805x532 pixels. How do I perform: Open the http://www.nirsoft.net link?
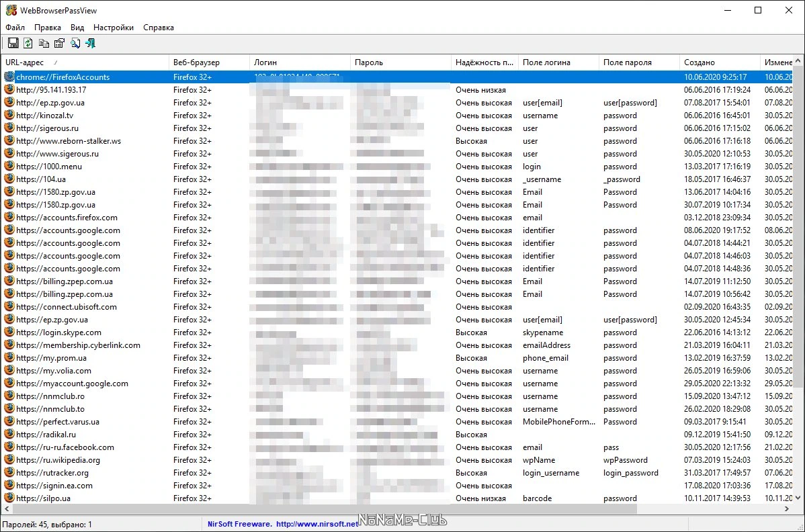click(x=316, y=524)
